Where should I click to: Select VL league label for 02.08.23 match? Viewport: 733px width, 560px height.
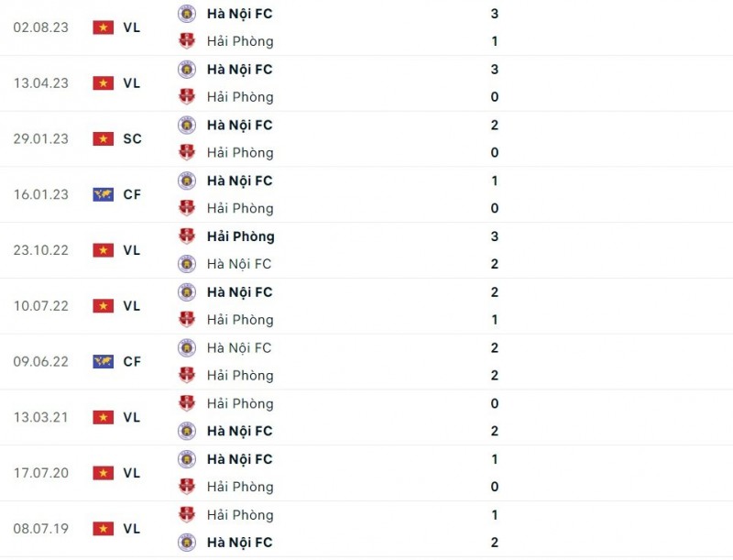pos(132,27)
